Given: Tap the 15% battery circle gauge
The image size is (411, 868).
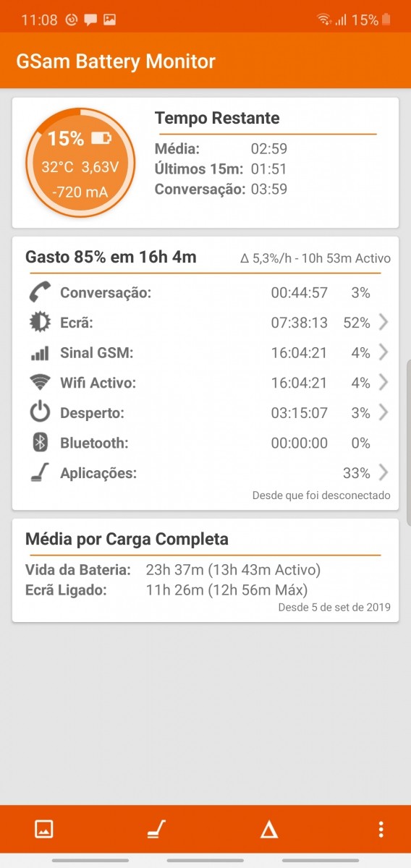Looking at the screenshot, I should tap(80, 162).
